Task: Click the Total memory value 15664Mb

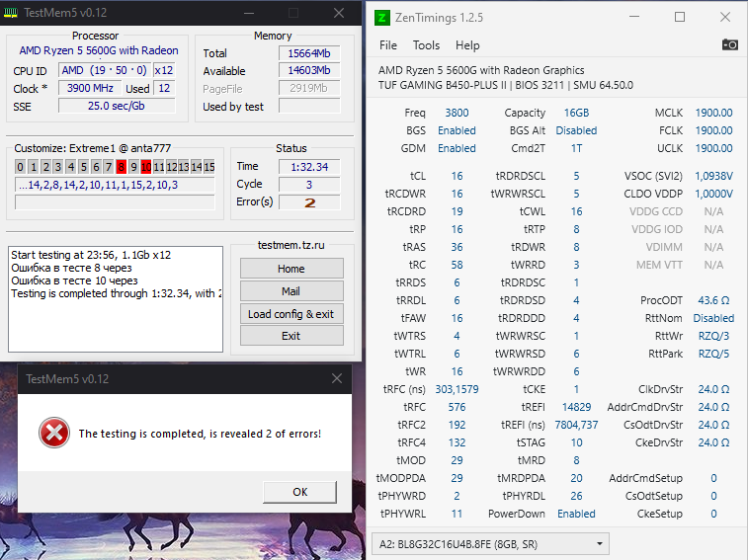Action: coord(309,53)
